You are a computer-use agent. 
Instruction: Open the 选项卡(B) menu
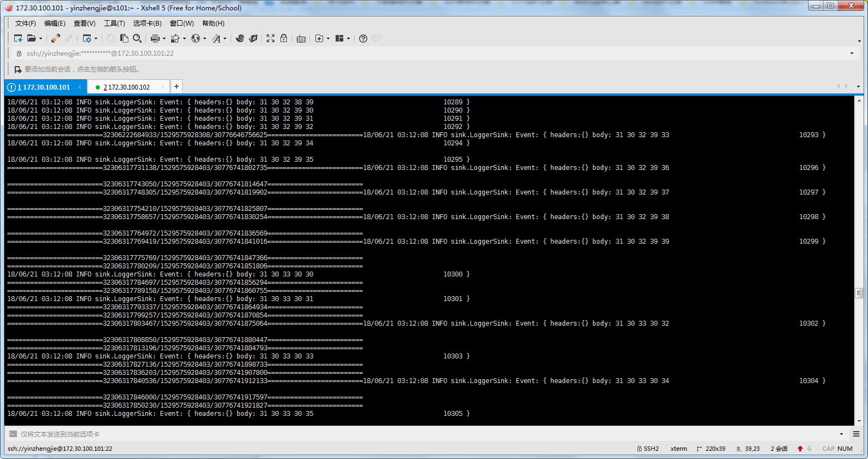pos(148,23)
